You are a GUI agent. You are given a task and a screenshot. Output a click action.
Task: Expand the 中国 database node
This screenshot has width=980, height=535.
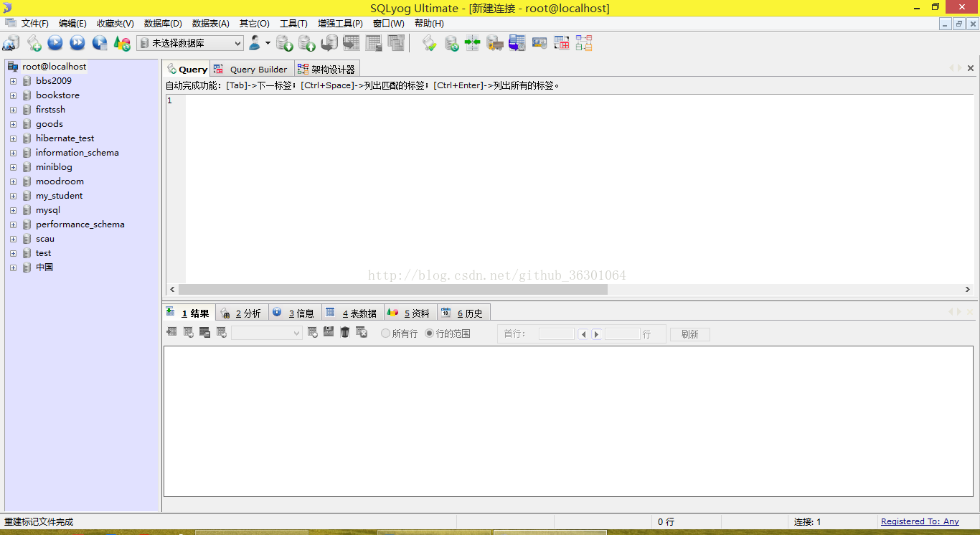click(x=13, y=267)
